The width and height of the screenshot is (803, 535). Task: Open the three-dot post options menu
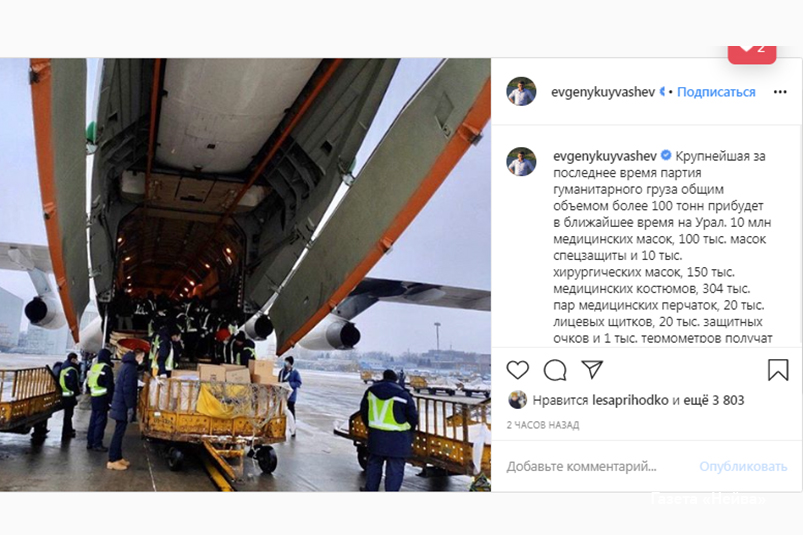[x=780, y=92]
